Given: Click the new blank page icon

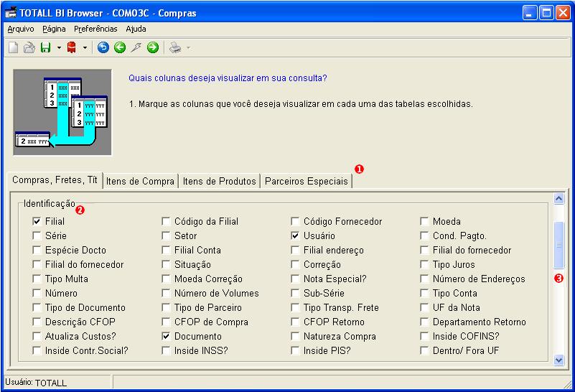Looking at the screenshot, I should [x=13, y=47].
